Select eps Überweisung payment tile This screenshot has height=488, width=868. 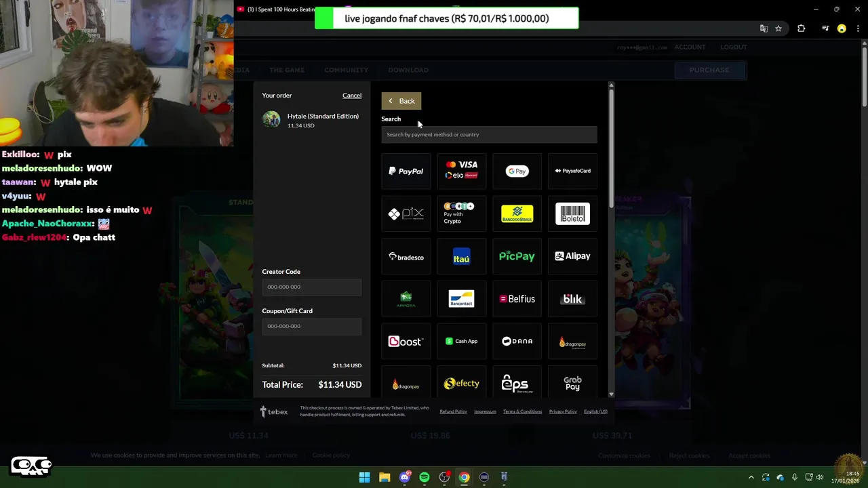517,383
